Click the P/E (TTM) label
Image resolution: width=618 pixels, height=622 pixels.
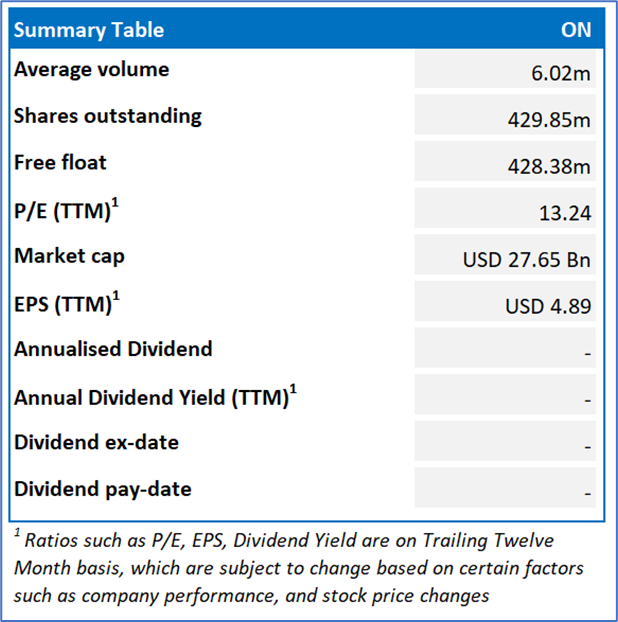(66, 210)
